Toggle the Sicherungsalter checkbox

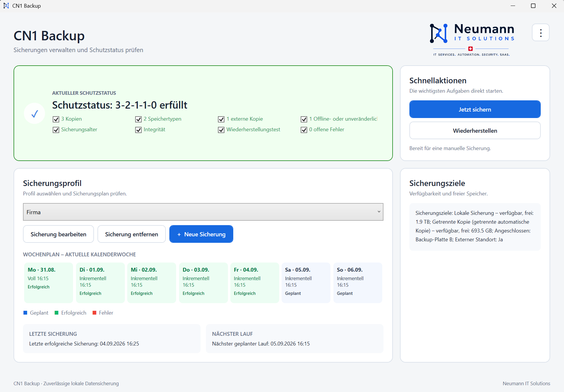click(x=56, y=130)
